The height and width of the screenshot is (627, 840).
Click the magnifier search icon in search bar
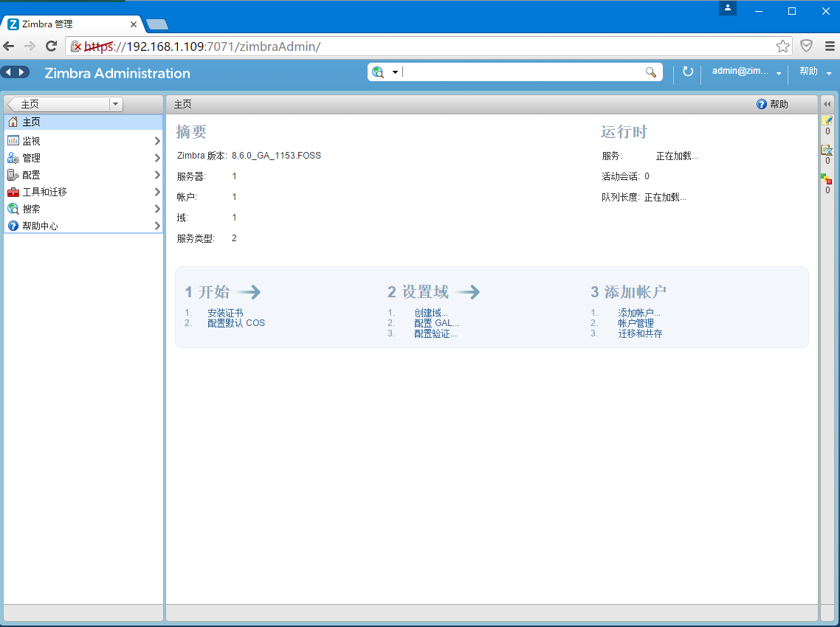(x=651, y=72)
